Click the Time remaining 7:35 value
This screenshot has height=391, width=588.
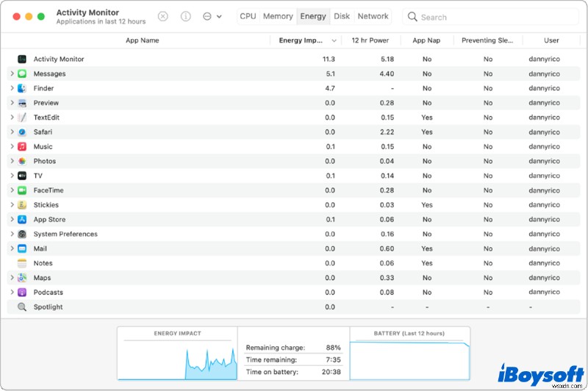[334, 359]
